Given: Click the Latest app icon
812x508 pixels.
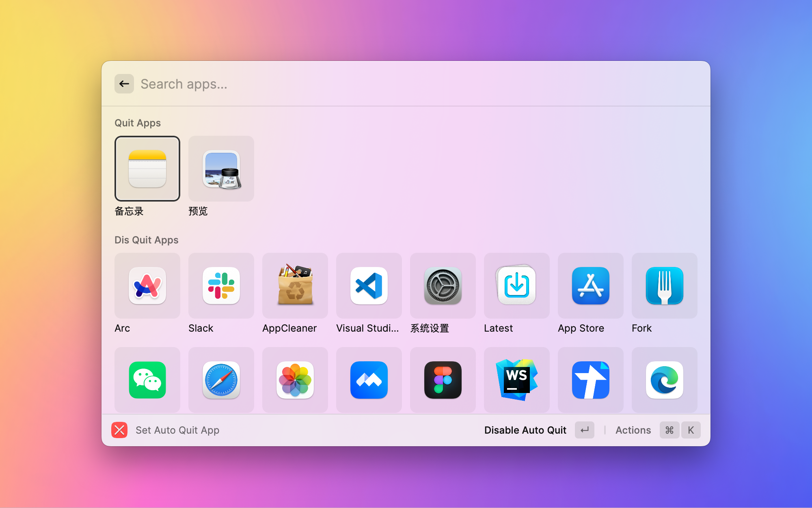Looking at the screenshot, I should pyautogui.click(x=517, y=286).
